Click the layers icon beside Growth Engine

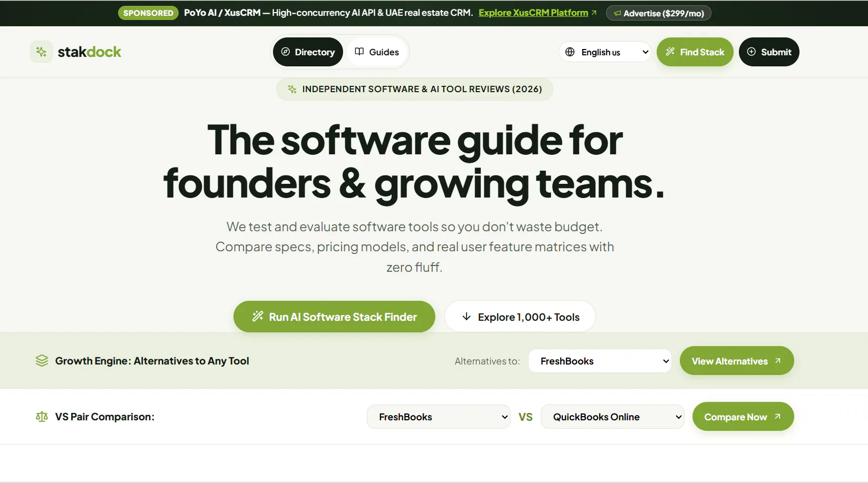tap(42, 361)
